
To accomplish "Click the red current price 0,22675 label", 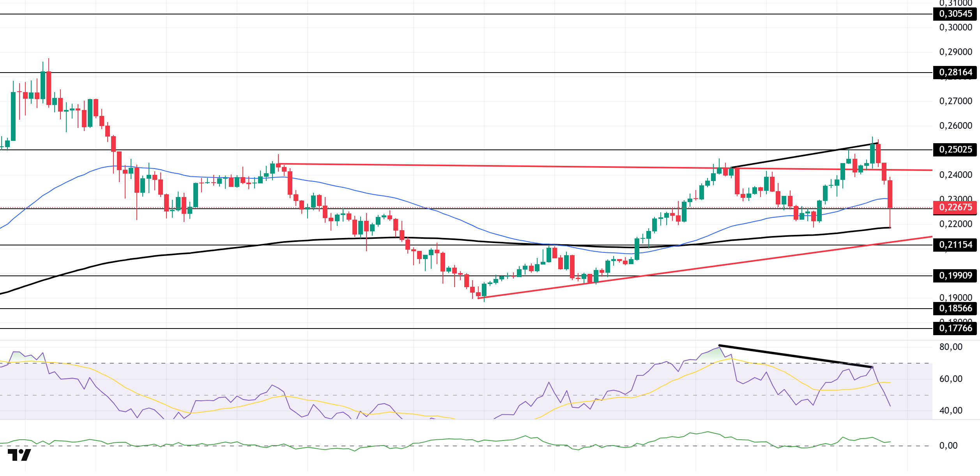I will pos(955,208).
